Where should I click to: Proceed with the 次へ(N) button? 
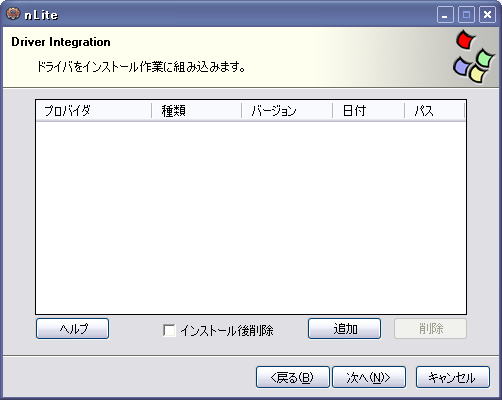coord(369,377)
